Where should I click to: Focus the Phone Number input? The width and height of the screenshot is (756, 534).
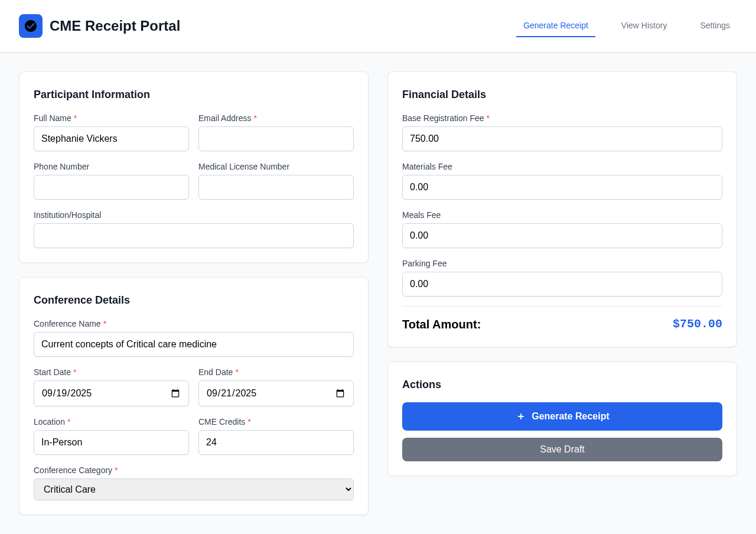click(x=111, y=187)
